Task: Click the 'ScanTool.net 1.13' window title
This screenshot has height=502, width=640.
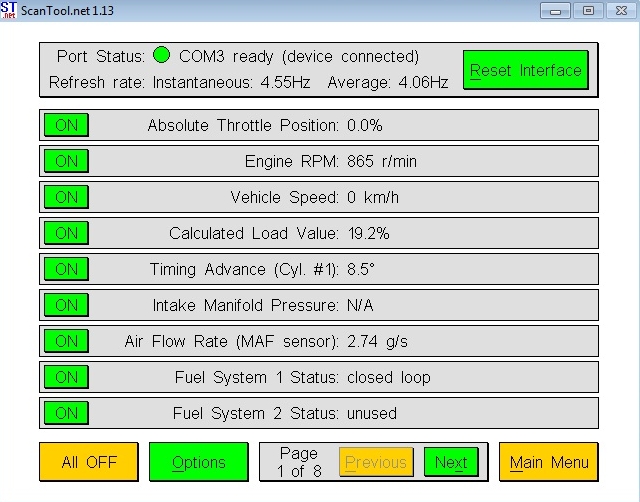Action: point(67,11)
